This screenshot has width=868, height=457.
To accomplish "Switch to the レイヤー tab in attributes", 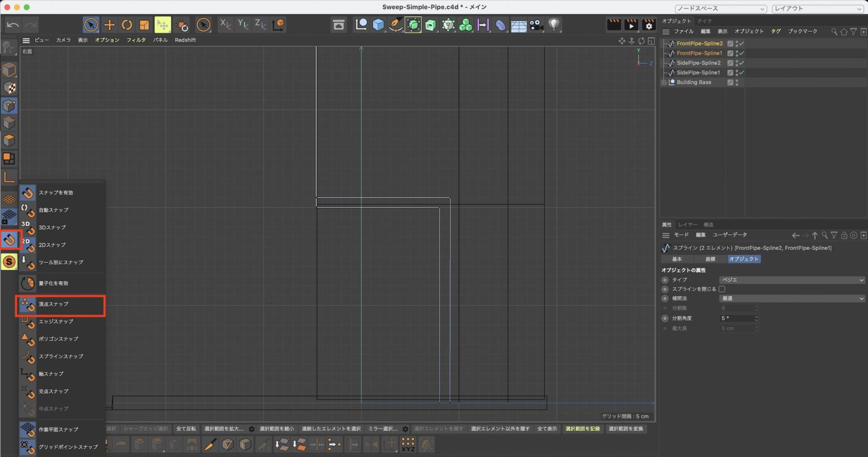I will tap(688, 224).
